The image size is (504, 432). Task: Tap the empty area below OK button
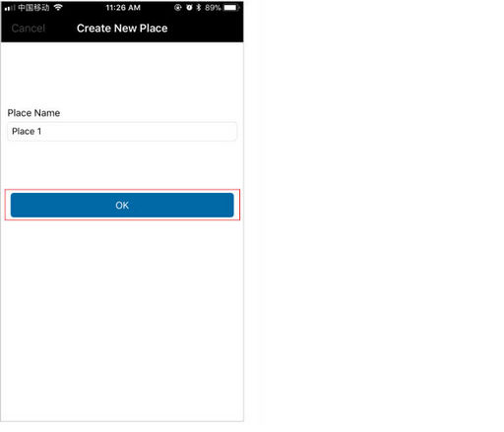pos(122,318)
